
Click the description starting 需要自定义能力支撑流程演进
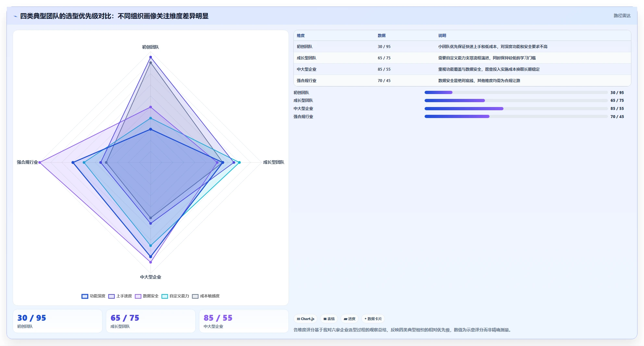[x=487, y=58]
